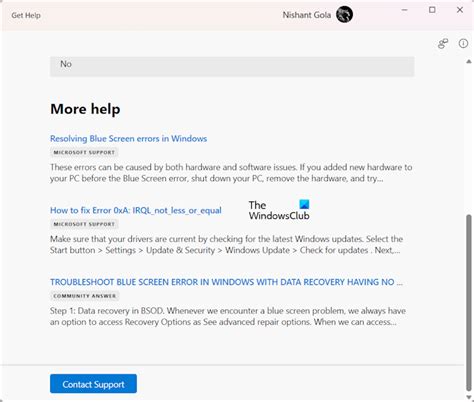The width and height of the screenshot is (474, 402).
Task: Click the vertical scrollbar thumb
Action: point(469,302)
